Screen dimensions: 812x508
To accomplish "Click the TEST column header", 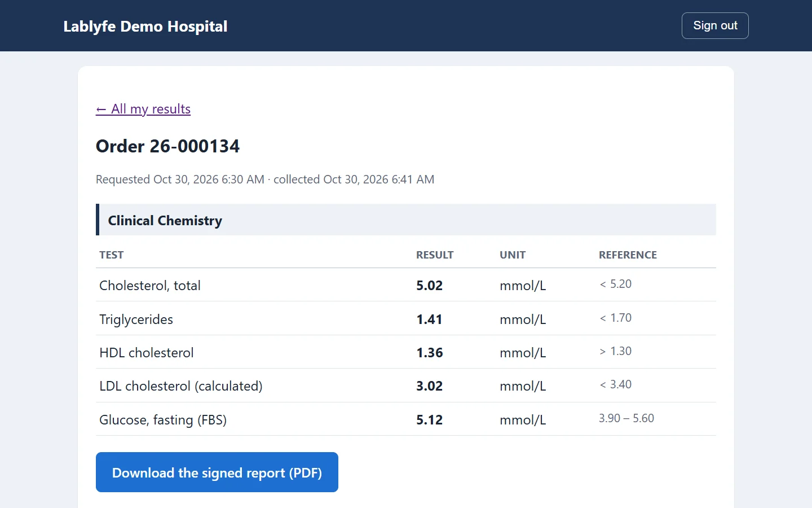I will tap(112, 255).
